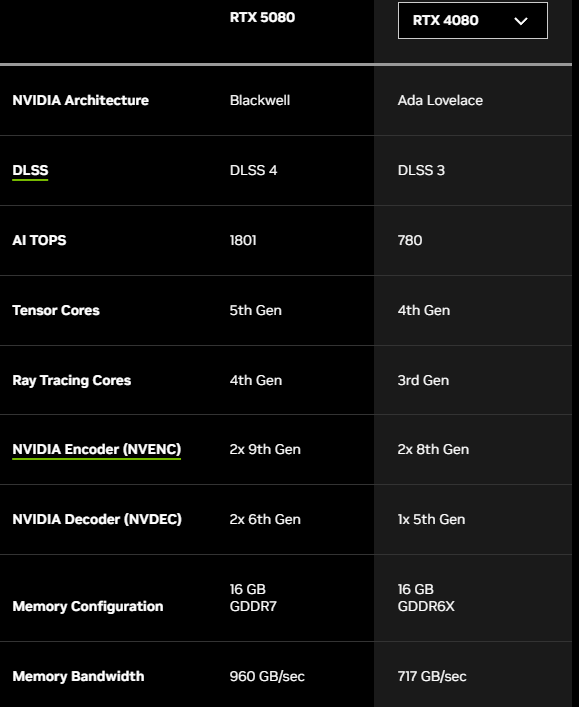
Task: Click the Memory Bandwidth row label
Action: (78, 676)
